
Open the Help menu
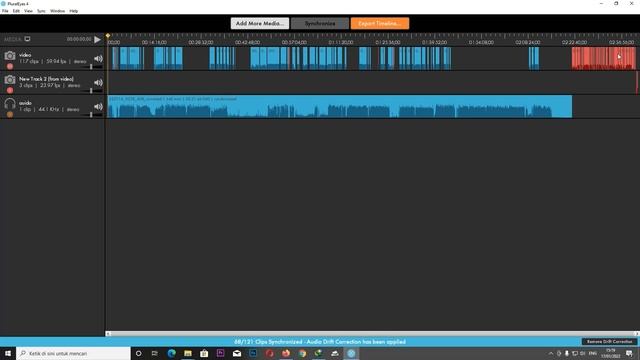click(x=73, y=11)
